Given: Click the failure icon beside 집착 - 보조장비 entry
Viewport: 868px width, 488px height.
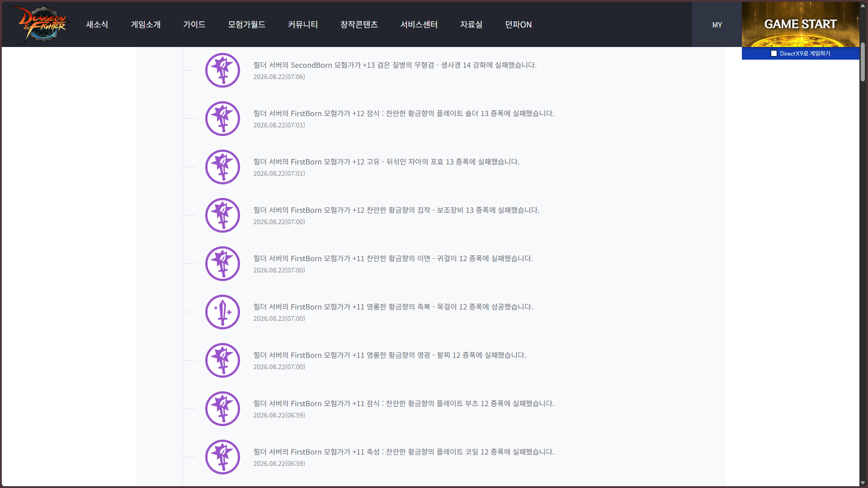Looking at the screenshot, I should tap(222, 215).
